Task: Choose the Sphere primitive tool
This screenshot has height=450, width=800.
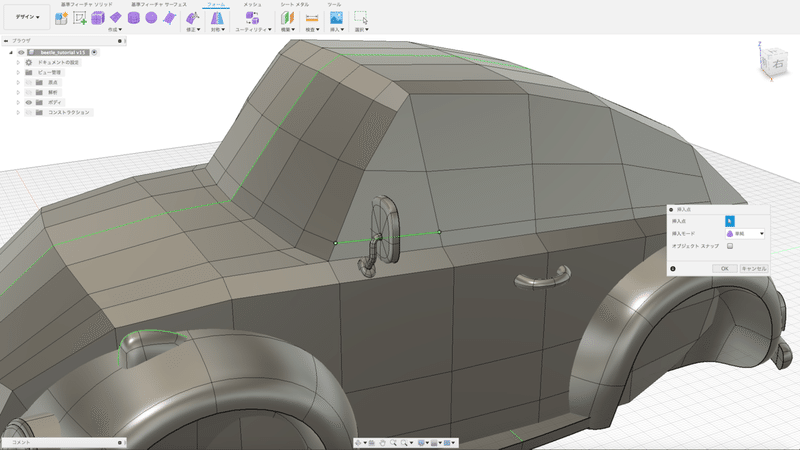Action: tap(150, 18)
